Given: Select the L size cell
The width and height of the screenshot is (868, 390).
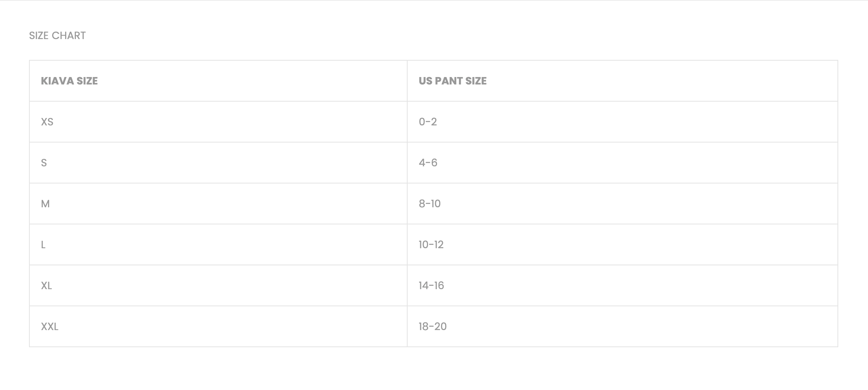Looking at the screenshot, I should click(x=43, y=245).
